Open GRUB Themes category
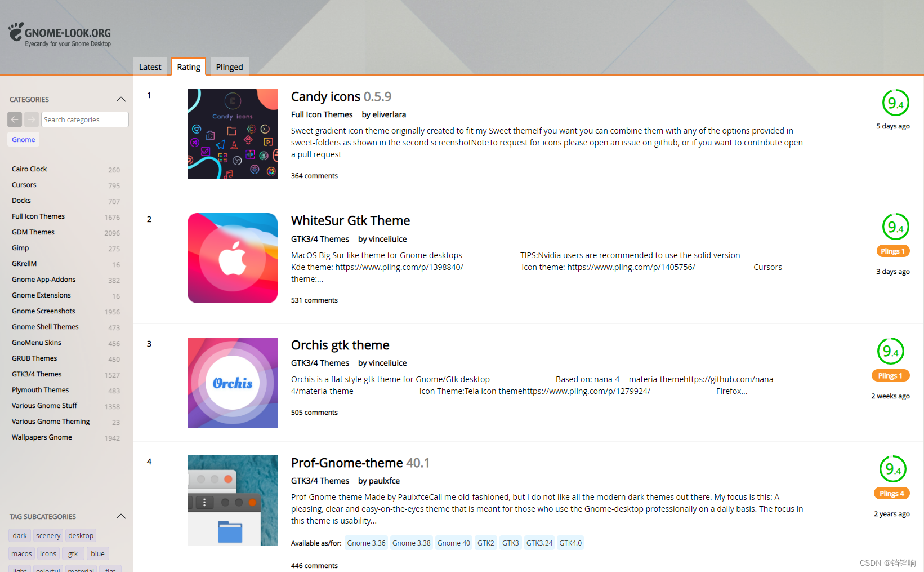Image resolution: width=924 pixels, height=572 pixels. coord(34,358)
